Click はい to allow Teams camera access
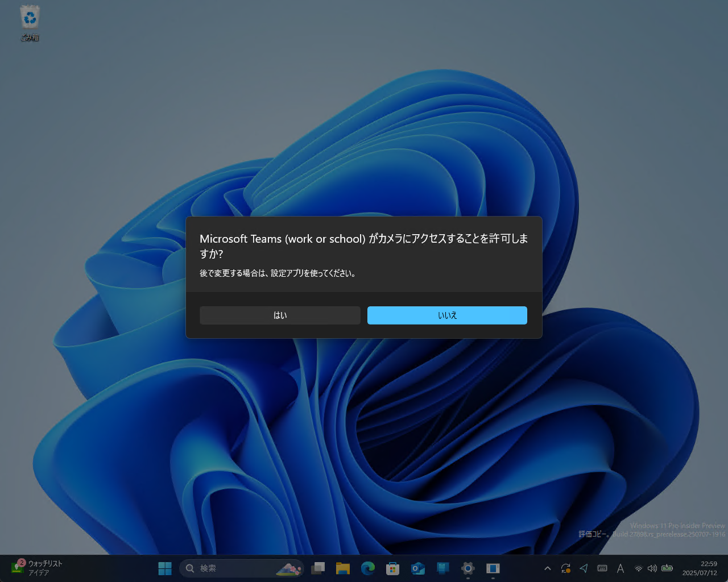 coord(280,315)
